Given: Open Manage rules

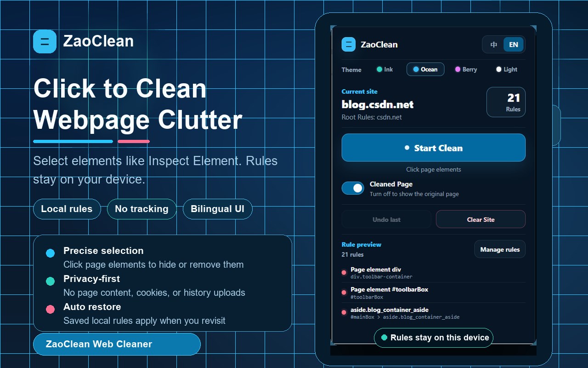Looking at the screenshot, I should [x=500, y=249].
